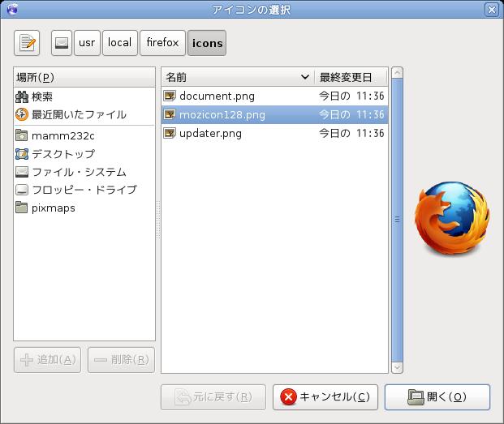Image resolution: width=504 pixels, height=424 pixels.
Task: Select the icons path segment
Action: click(207, 43)
